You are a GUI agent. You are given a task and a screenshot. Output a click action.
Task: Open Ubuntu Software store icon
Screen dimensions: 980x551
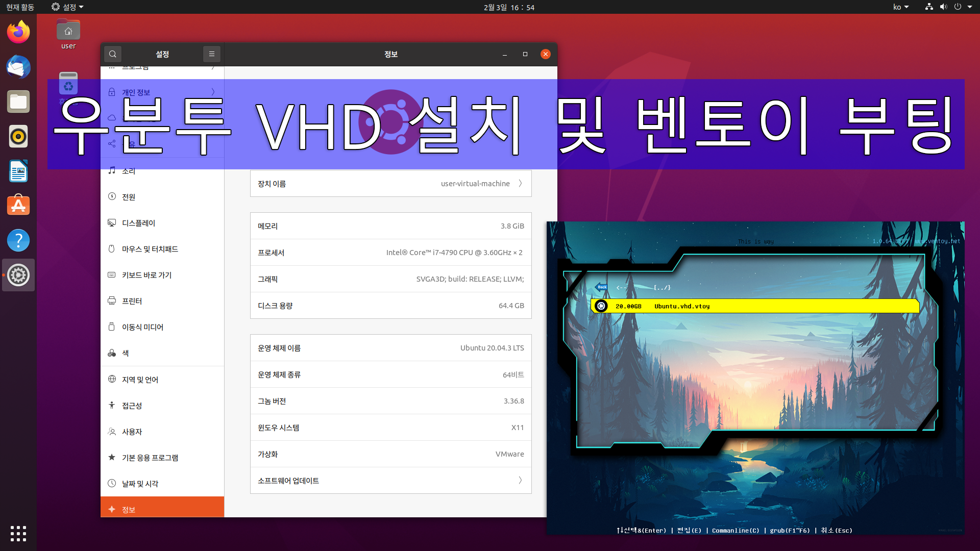click(18, 206)
